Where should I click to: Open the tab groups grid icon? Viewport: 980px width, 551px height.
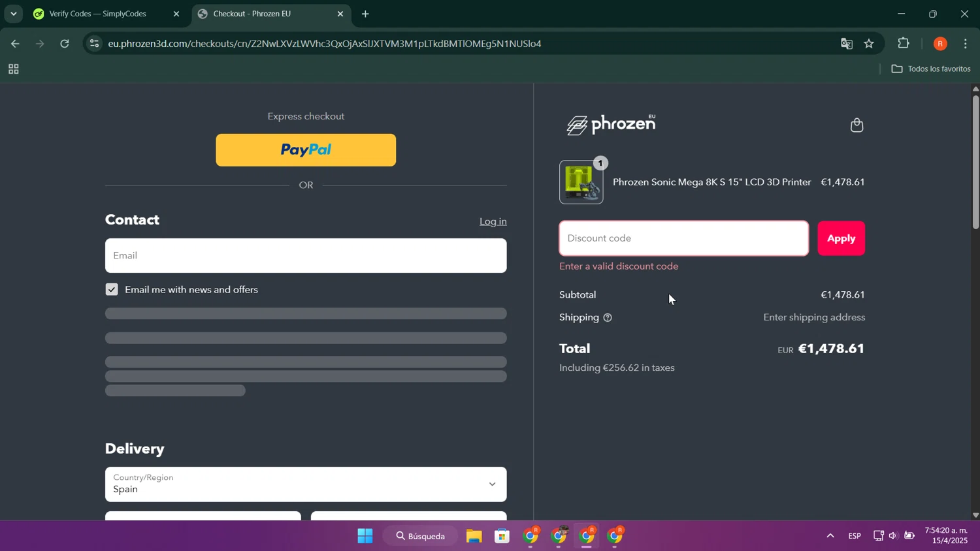13,69
